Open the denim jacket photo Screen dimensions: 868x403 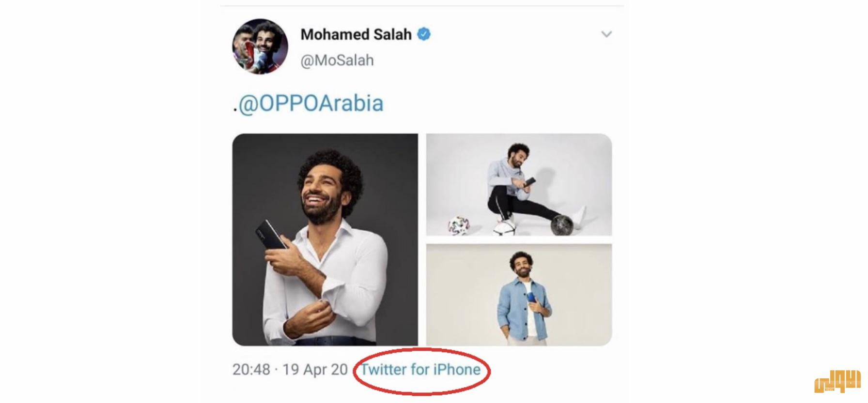519,295
